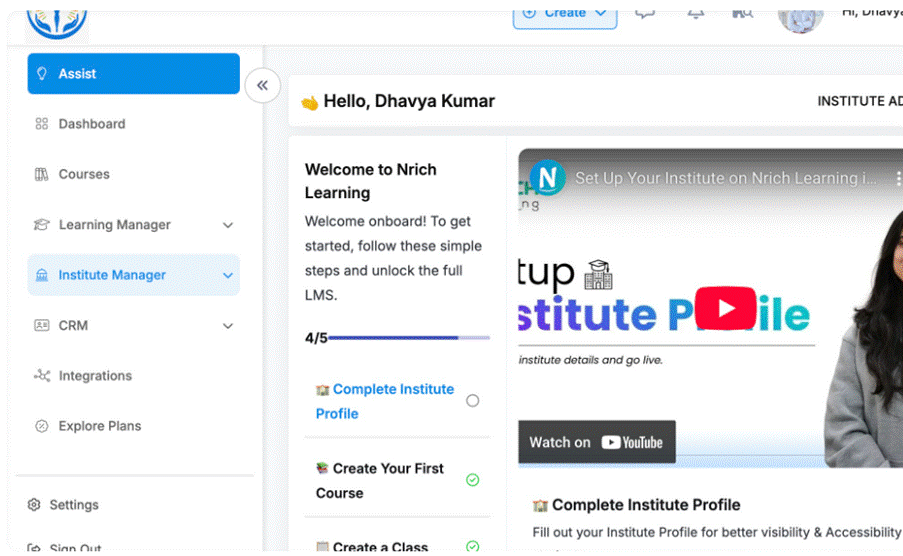Click the Courses books icon

click(x=42, y=174)
